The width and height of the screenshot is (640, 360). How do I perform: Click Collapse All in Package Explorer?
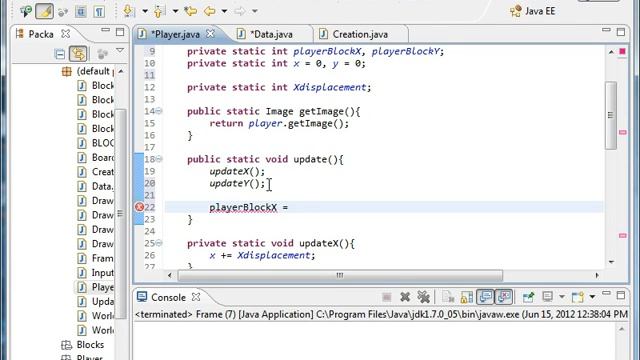pos(60,54)
